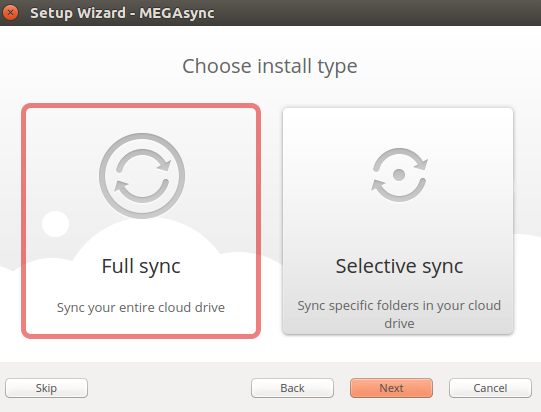541x412 pixels.
Task: Select the Full sync install option
Action: 141,221
